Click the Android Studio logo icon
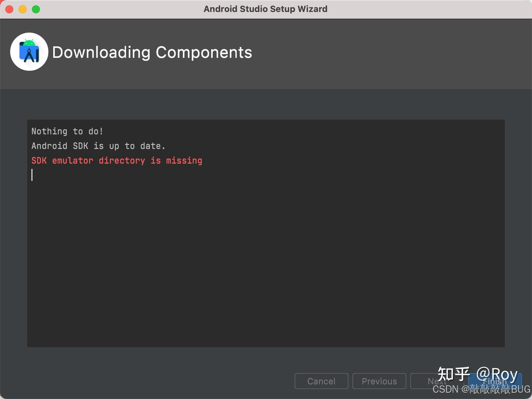The height and width of the screenshot is (399, 532). [x=29, y=51]
